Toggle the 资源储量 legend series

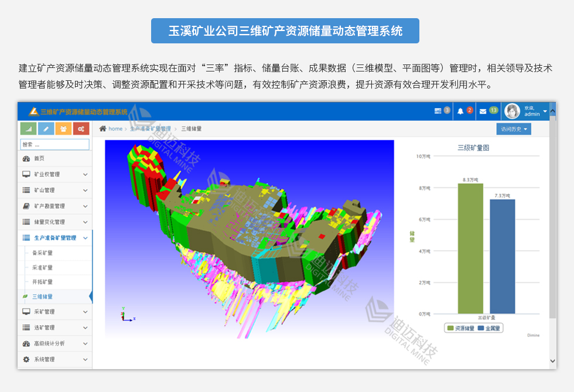(460, 328)
